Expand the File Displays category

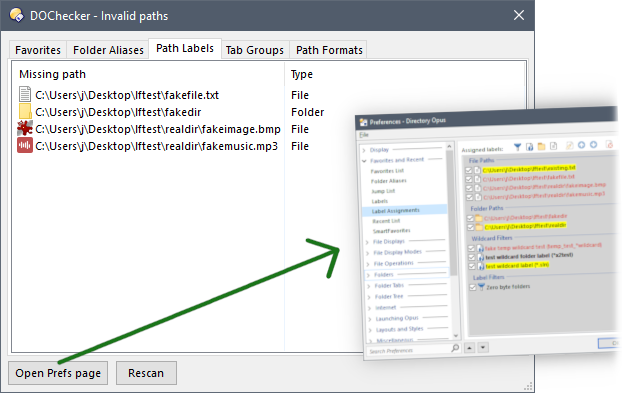pos(367,242)
